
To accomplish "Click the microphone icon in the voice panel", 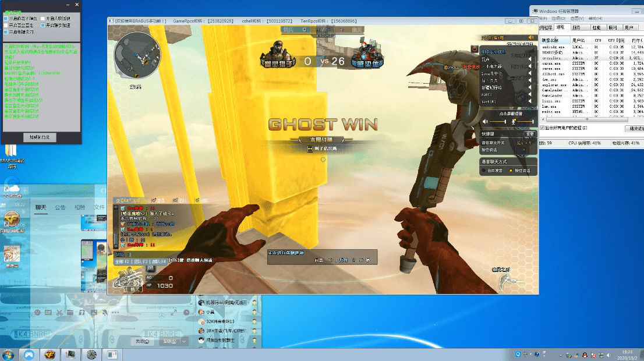I will pos(513,122).
